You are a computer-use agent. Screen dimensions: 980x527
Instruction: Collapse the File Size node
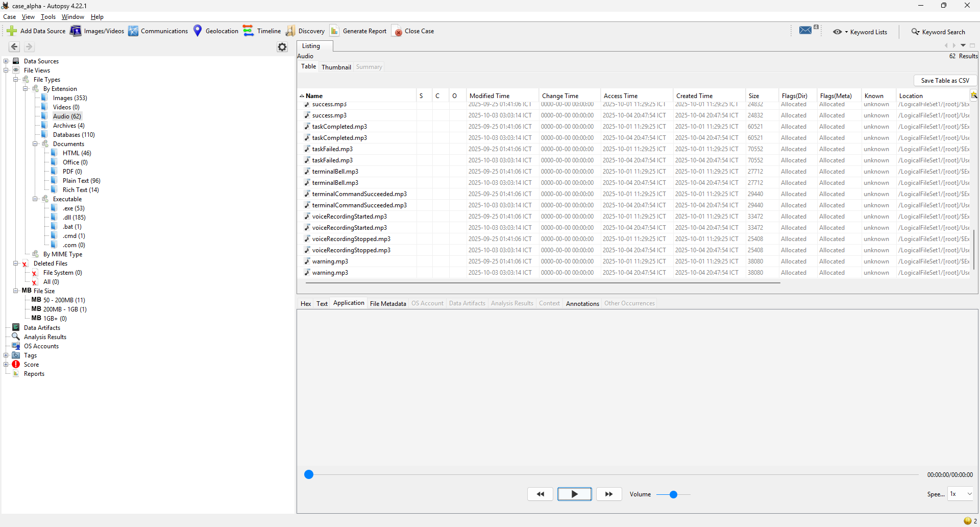pyautogui.click(x=16, y=291)
